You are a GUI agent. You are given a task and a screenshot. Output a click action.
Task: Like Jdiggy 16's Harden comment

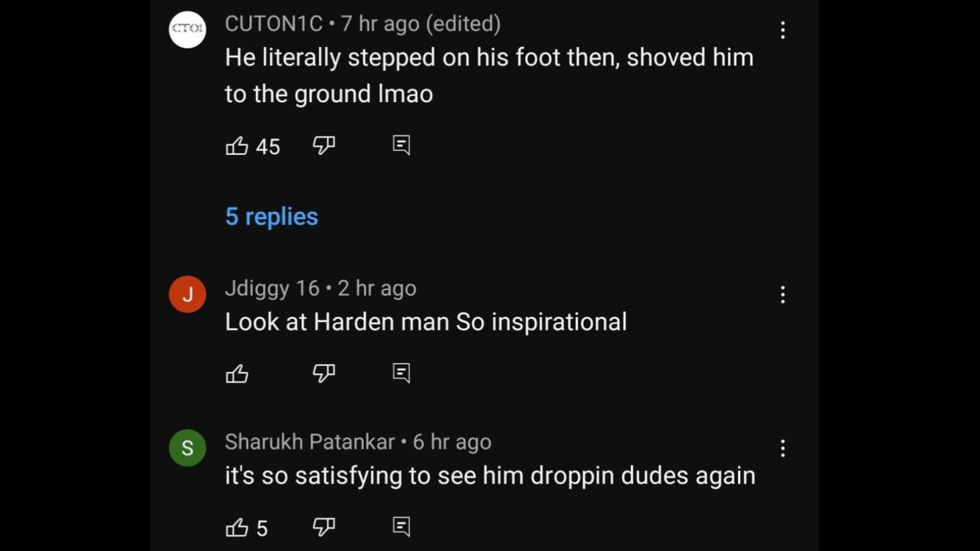(237, 373)
